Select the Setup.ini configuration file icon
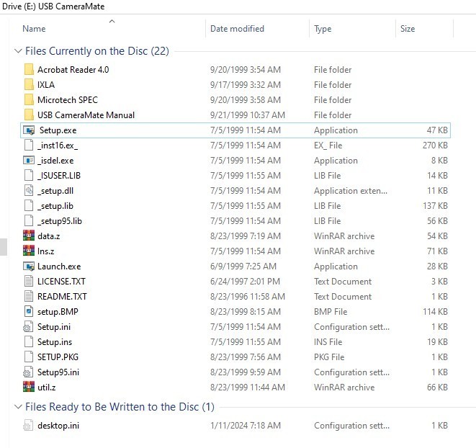This screenshot has height=448, width=476. click(29, 327)
